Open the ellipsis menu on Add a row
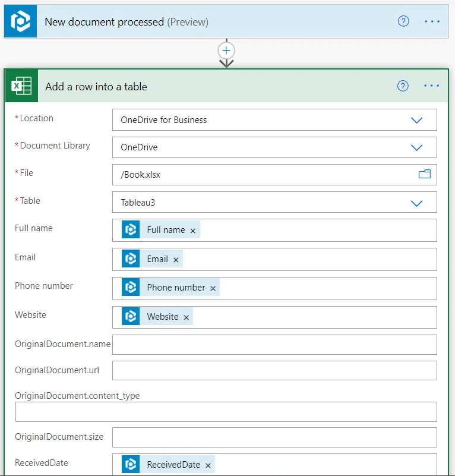Viewport: 455px width, 476px height. (x=432, y=86)
